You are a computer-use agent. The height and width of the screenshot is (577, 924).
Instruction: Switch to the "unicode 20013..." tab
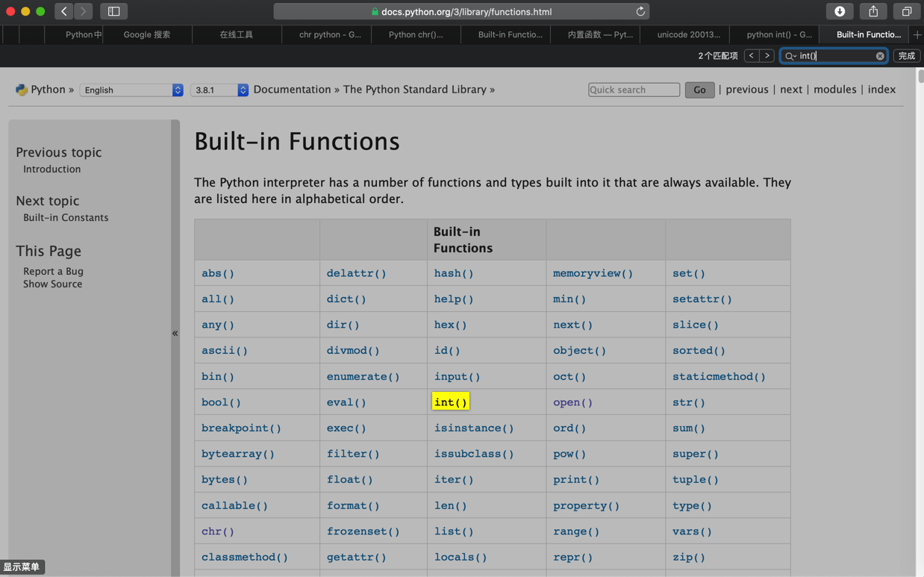tap(688, 34)
